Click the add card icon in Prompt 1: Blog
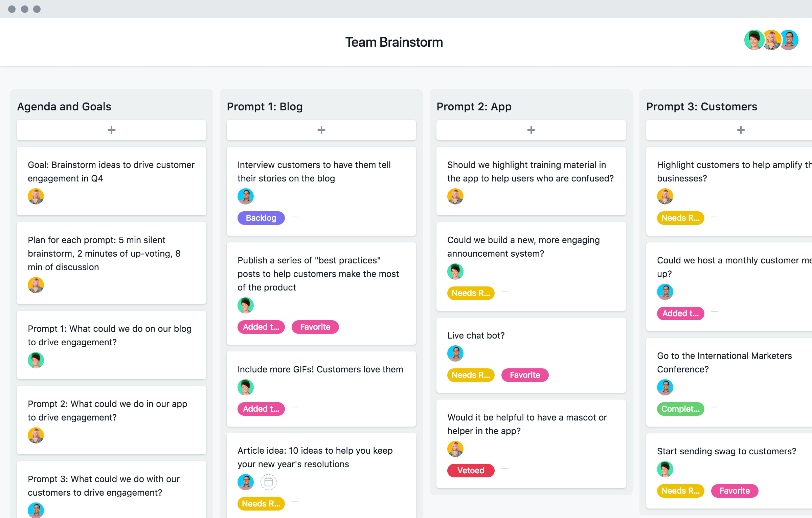The image size is (812, 518). coord(321,130)
